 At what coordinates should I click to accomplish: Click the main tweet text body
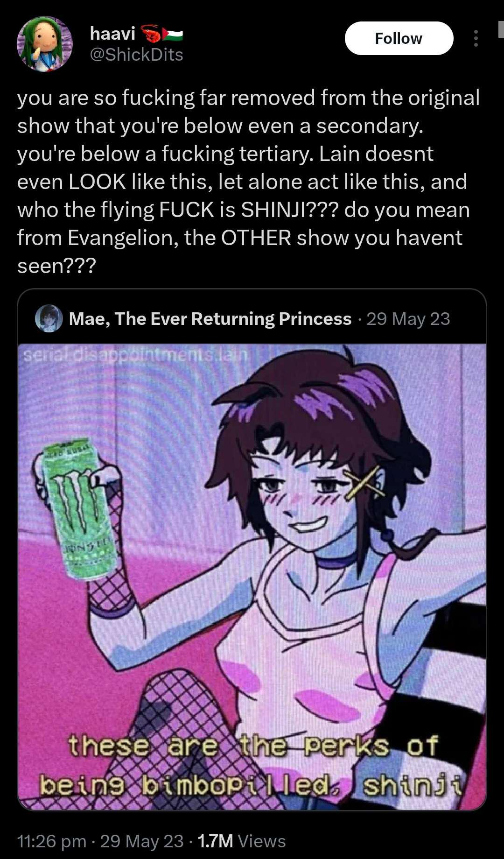pyautogui.click(x=249, y=182)
